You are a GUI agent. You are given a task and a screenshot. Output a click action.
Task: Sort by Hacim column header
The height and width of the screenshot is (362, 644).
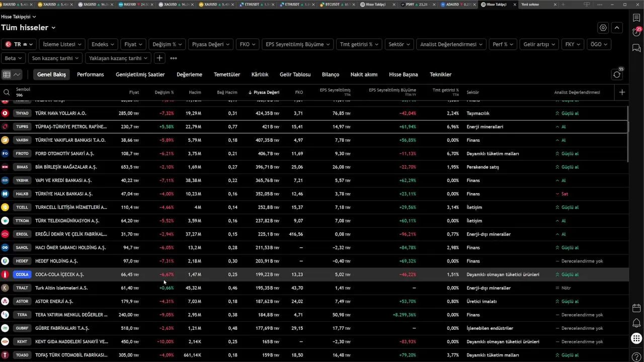tap(195, 93)
